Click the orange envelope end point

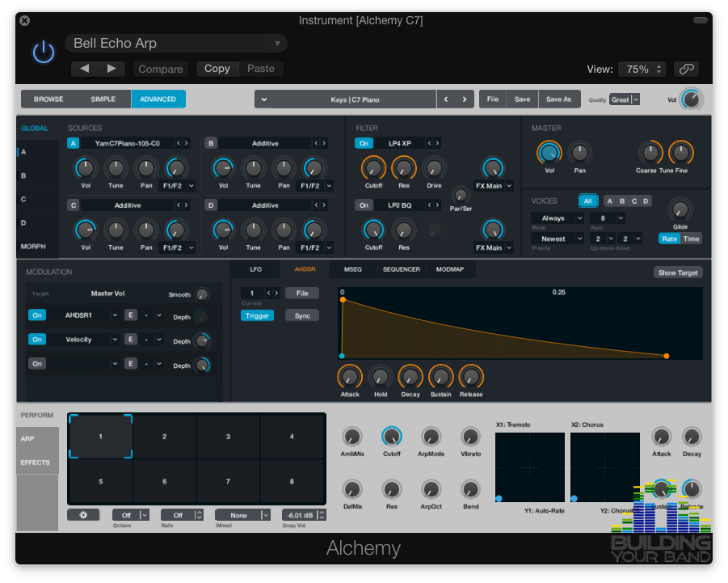(x=667, y=356)
